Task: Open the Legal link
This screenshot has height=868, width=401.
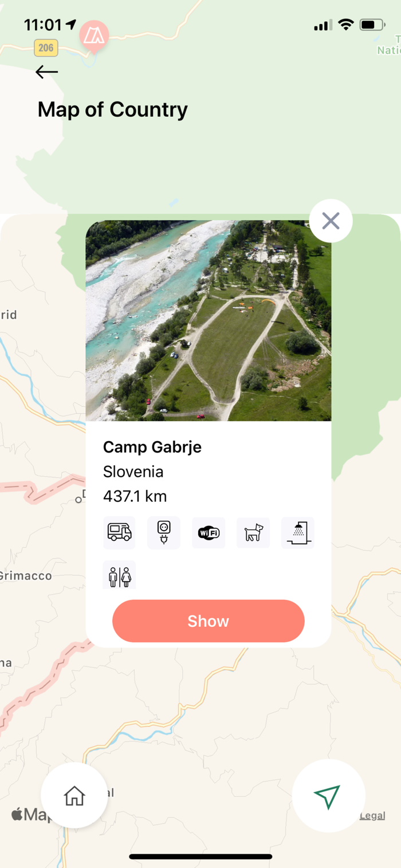Action: pos(372,816)
